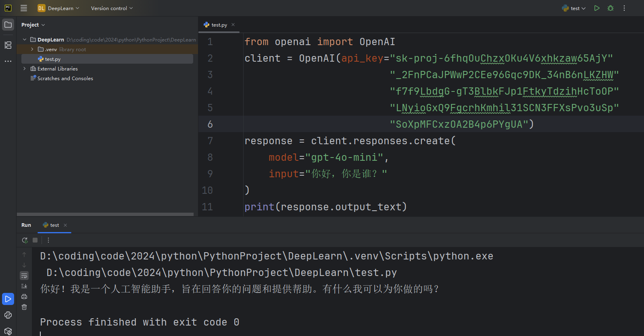The width and height of the screenshot is (644, 336).
Task: Open the main hamburger menu
Action: point(24,8)
